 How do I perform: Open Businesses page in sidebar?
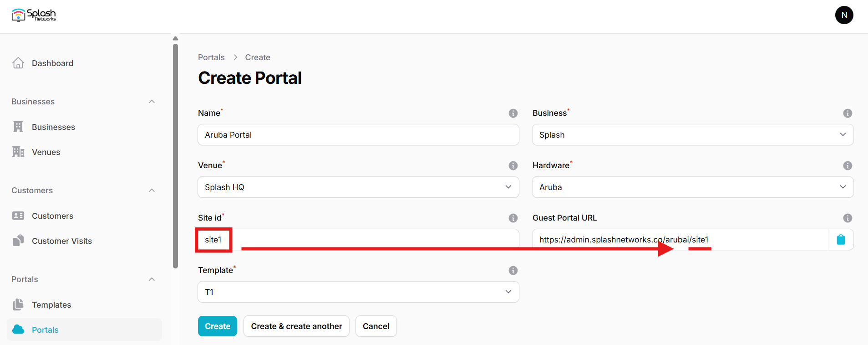(84, 127)
